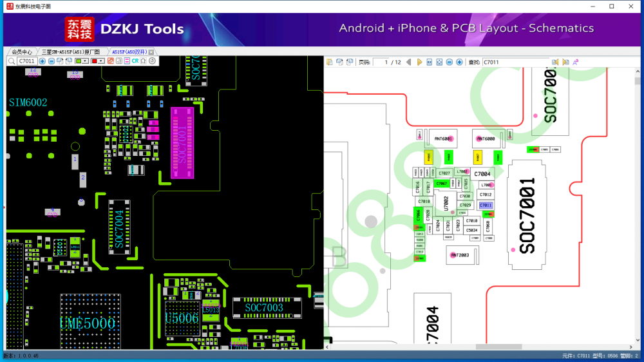Click the U7002 component in schematic
The width and height of the screenshot is (644, 362).
pyautogui.click(x=445, y=201)
